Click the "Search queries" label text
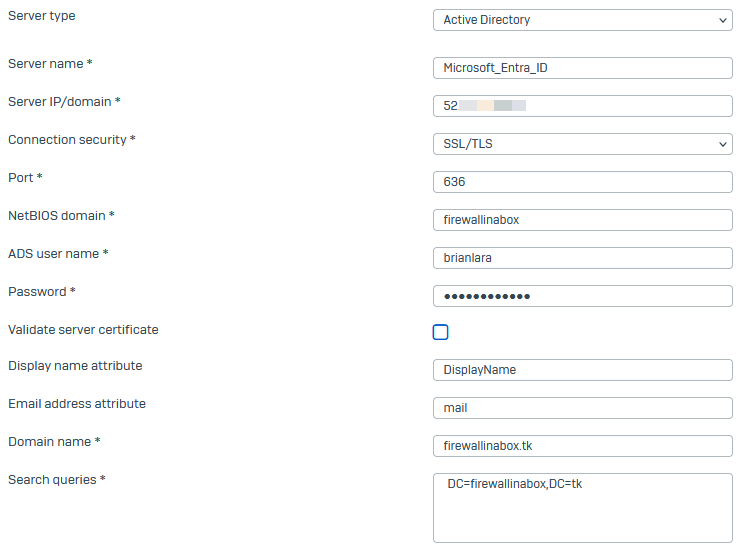This screenshot has height=552, width=740. (52, 480)
